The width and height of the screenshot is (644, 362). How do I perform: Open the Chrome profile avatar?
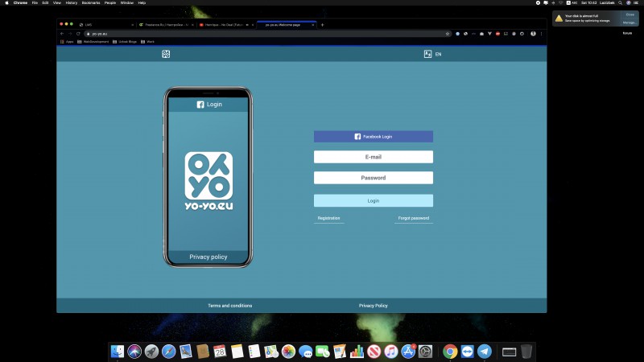tap(533, 34)
